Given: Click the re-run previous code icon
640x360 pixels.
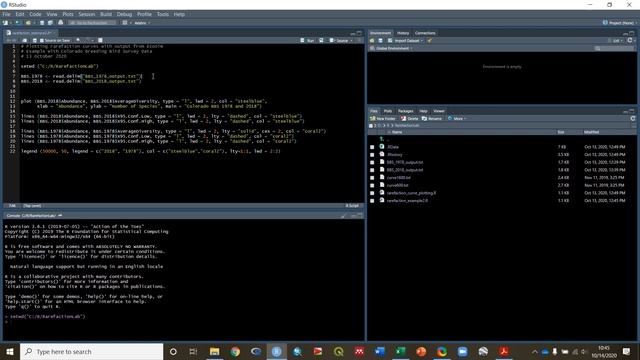Looking at the screenshot, I should [x=321, y=40].
